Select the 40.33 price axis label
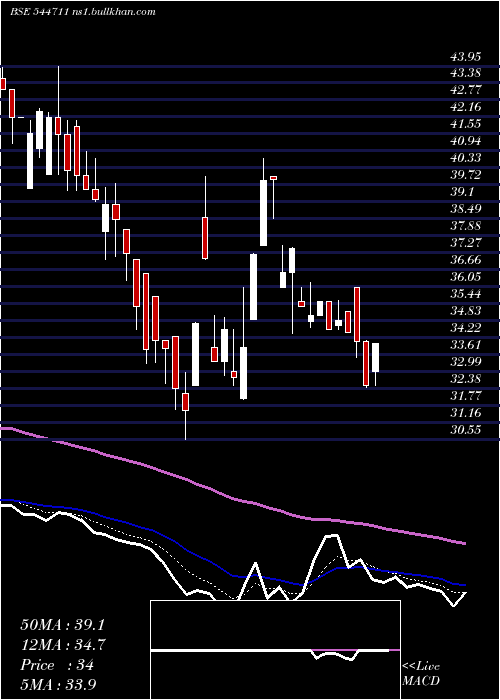The width and height of the screenshot is (500, 700). tap(466, 158)
